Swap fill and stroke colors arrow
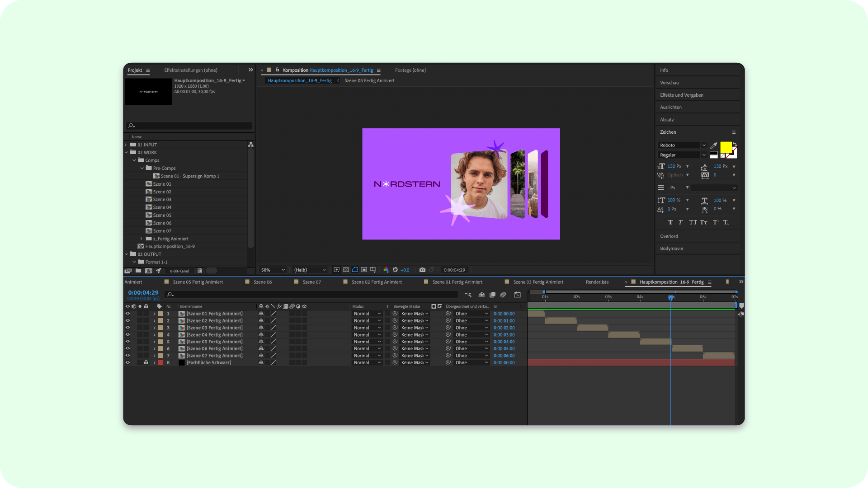 [x=735, y=145]
